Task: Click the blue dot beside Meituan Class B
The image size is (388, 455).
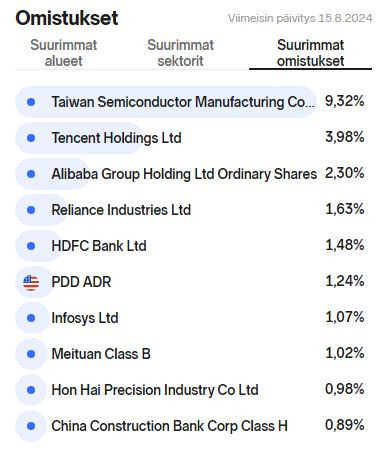Action: (31, 354)
